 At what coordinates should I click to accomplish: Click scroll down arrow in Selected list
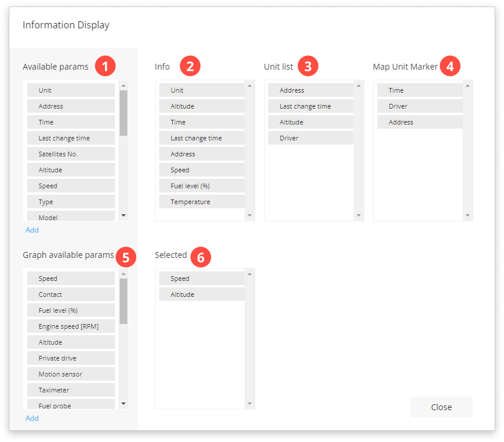click(x=250, y=404)
